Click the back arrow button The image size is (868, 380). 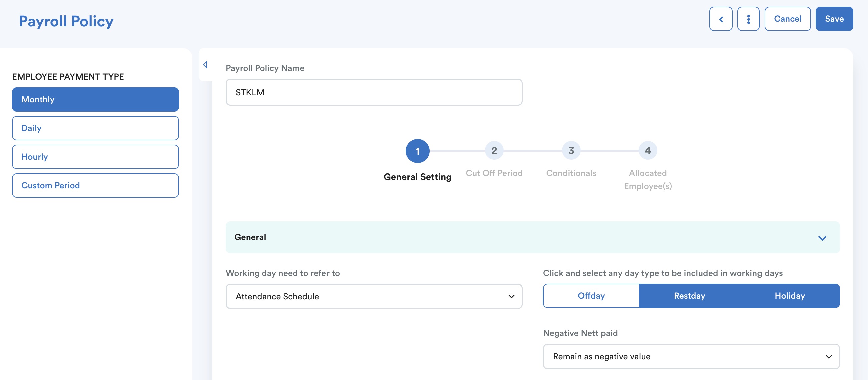721,19
